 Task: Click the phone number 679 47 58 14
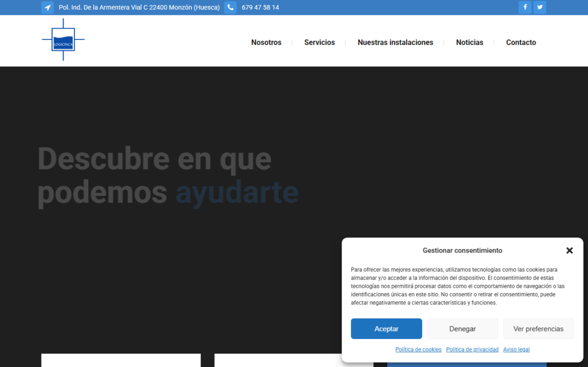[260, 8]
